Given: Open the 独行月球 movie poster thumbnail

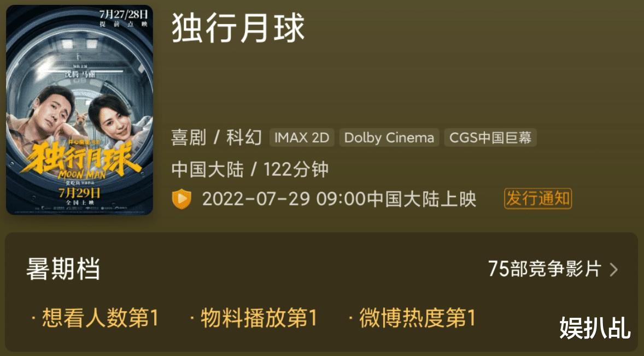Looking at the screenshot, I should [x=80, y=110].
